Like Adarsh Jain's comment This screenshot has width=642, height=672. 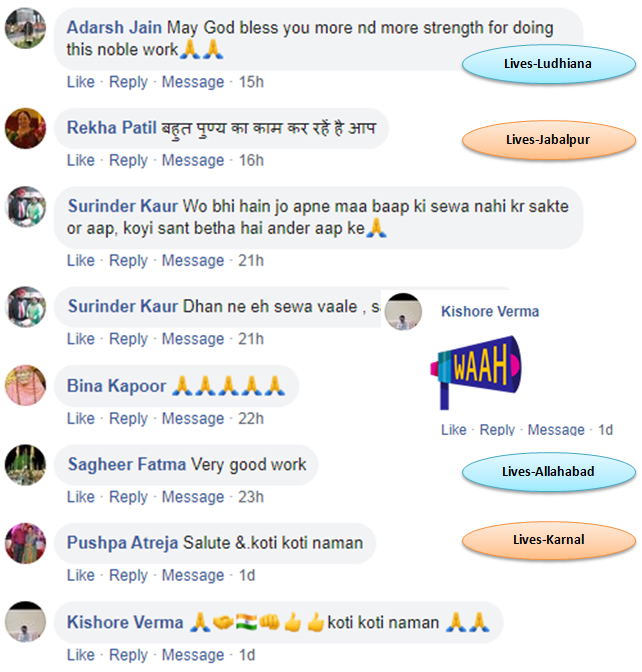tap(81, 82)
